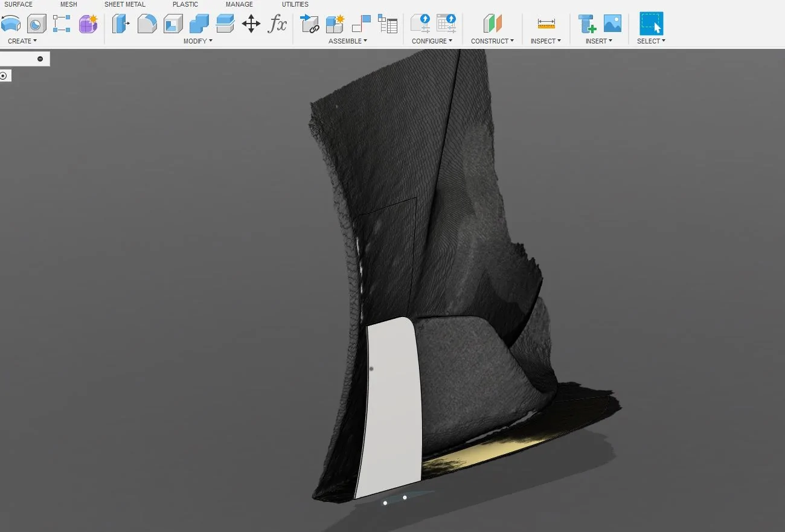The image size is (785, 532).
Task: Open Change Parameters fx tool
Action: tap(277, 24)
